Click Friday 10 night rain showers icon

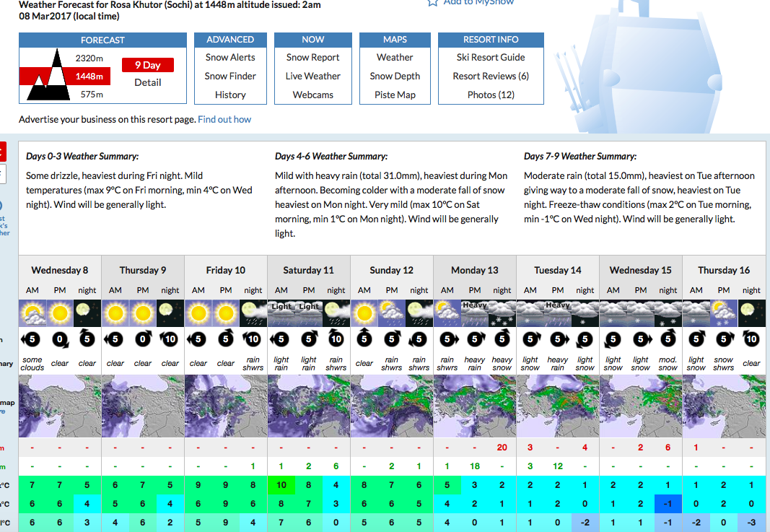[253, 313]
